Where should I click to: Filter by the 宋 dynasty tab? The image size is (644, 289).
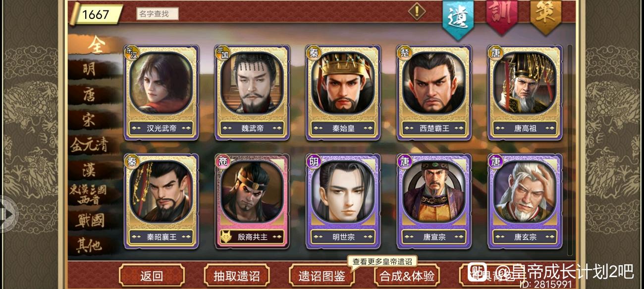[x=89, y=119]
